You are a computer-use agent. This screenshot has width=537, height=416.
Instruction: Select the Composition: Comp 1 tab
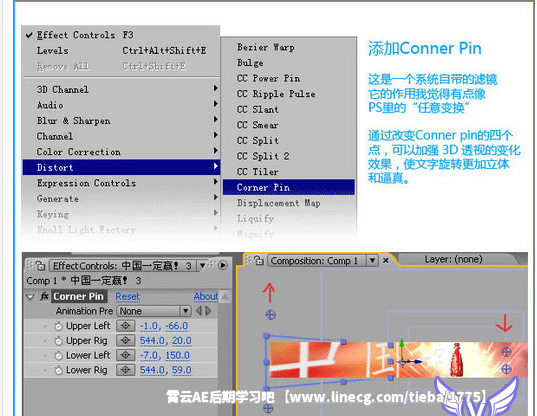314,261
